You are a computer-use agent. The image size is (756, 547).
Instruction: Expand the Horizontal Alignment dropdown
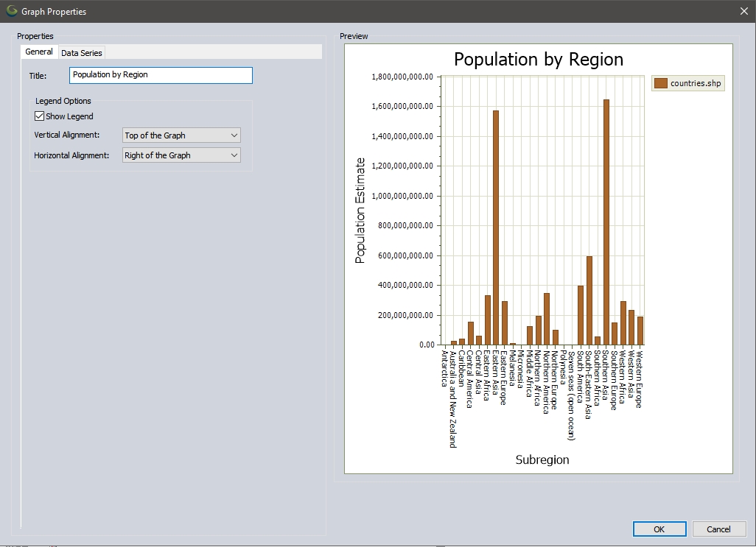181,155
